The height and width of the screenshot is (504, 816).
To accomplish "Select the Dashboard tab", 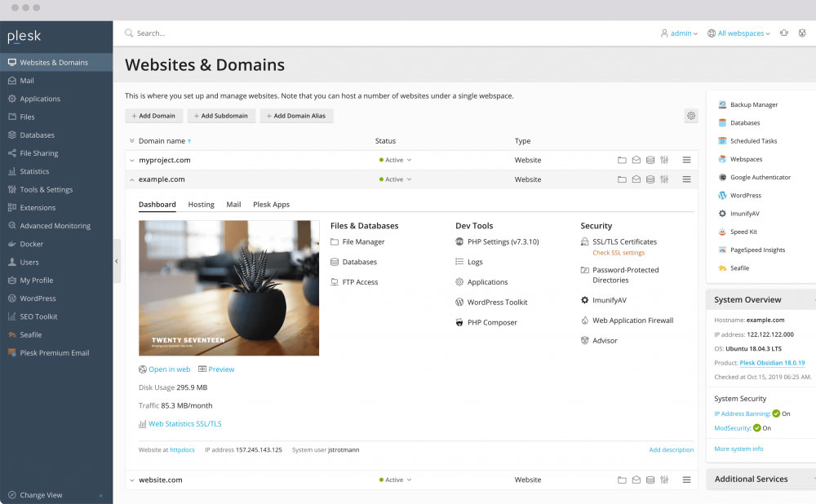I will [x=157, y=205].
